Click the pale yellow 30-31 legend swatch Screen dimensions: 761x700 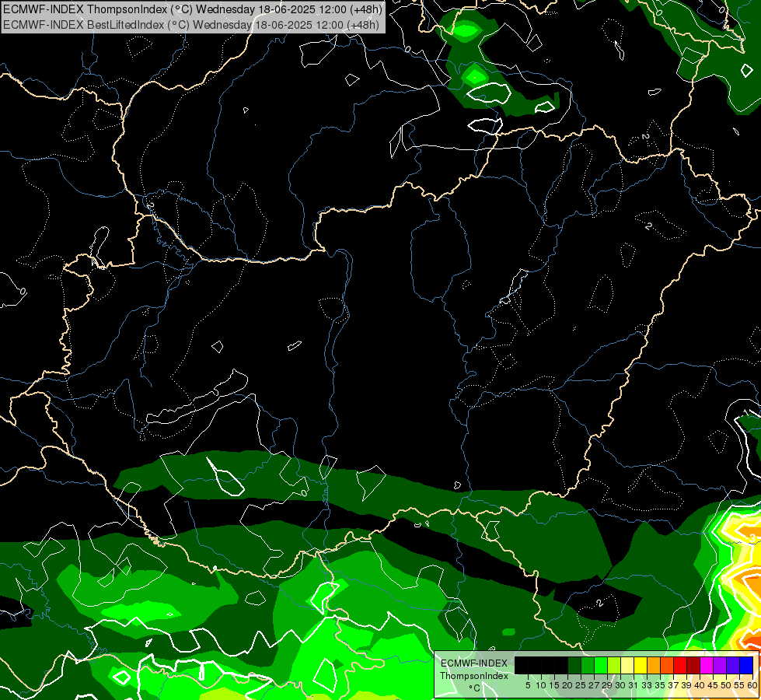click(x=627, y=666)
